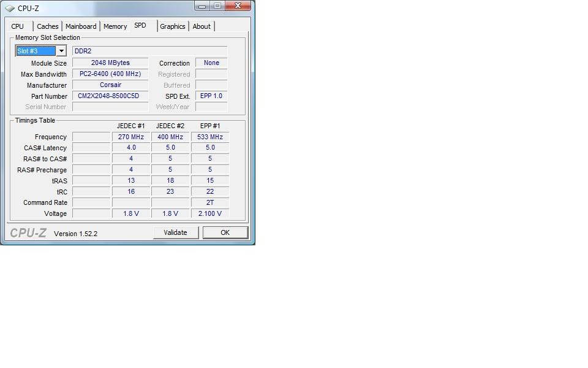This screenshot has height=368, width=588.
Task: Click the PC2-6400 (400 MHz) bandwidth value
Action: (110, 74)
